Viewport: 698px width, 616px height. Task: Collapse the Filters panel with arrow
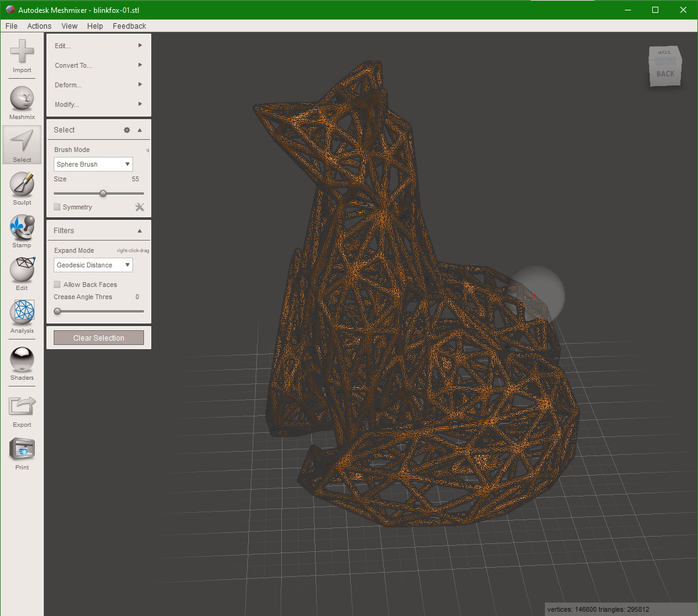pos(140,231)
